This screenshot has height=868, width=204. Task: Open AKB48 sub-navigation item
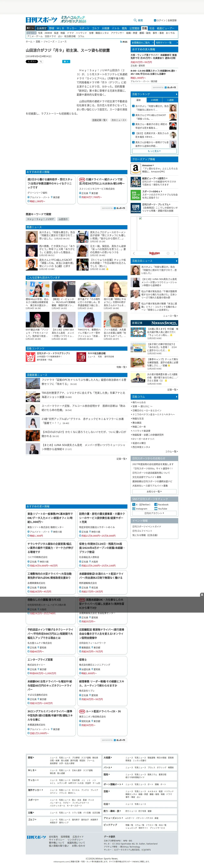point(48,33)
